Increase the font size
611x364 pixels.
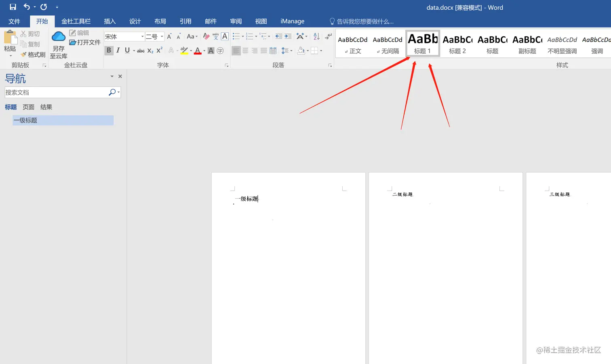[x=169, y=37]
